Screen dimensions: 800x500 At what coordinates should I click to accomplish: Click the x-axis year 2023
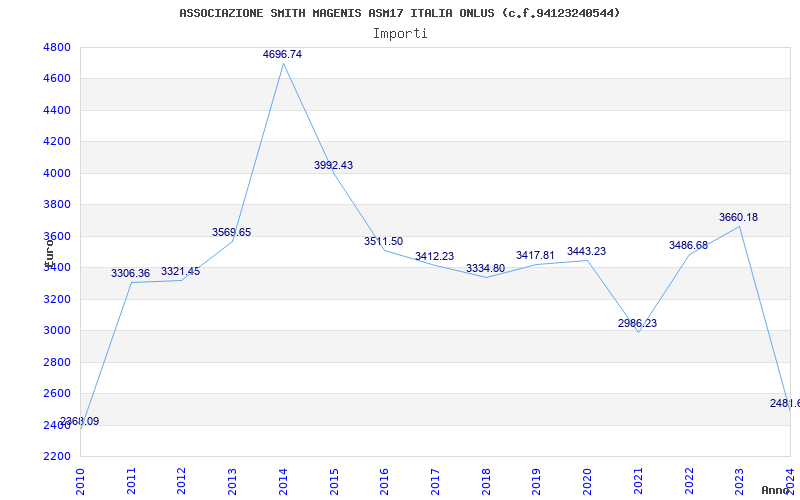pyautogui.click(x=739, y=481)
